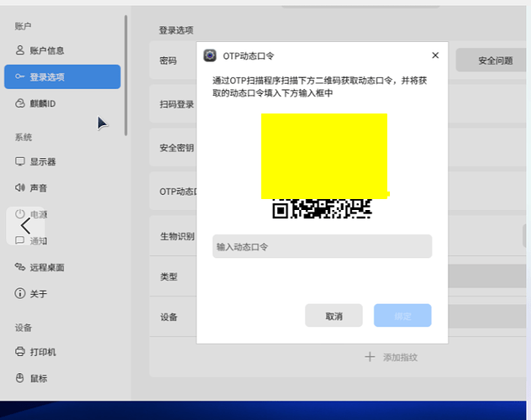Click the 安全密钥 row label

pyautogui.click(x=176, y=148)
